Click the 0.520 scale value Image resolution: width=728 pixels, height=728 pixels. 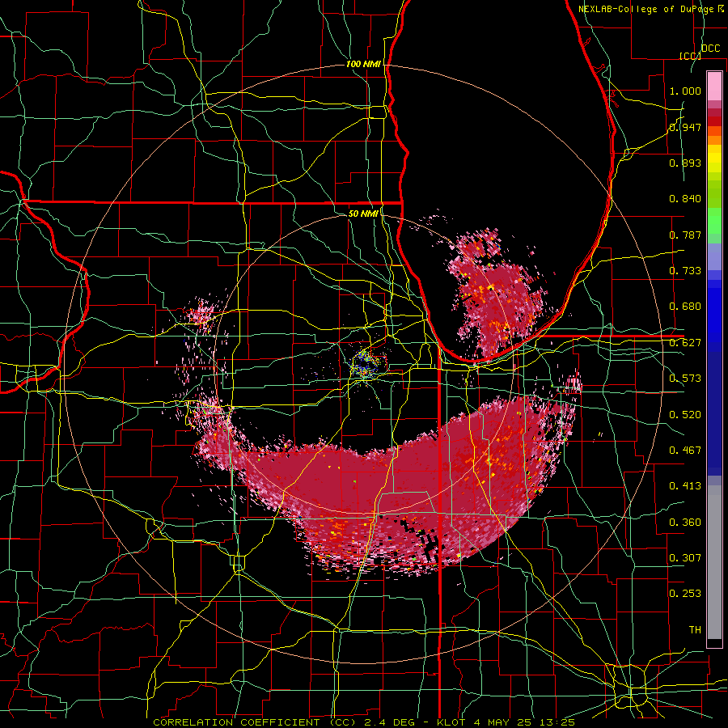685,415
